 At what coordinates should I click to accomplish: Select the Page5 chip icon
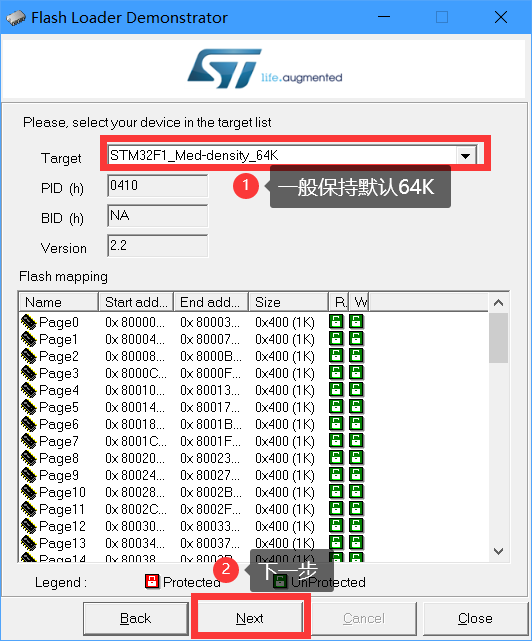pos(29,407)
